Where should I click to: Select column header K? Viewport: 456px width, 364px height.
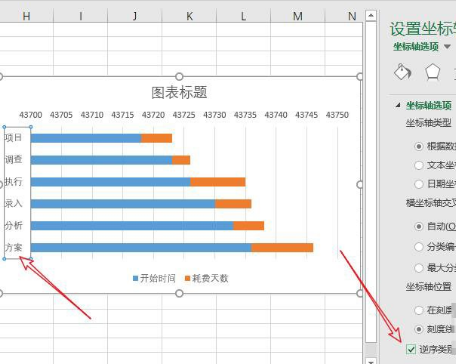coord(189,16)
